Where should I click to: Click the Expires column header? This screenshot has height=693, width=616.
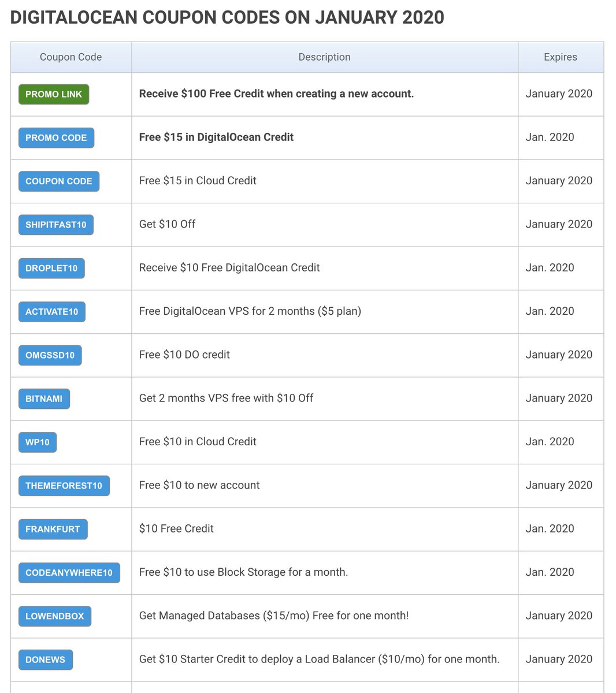tap(561, 57)
